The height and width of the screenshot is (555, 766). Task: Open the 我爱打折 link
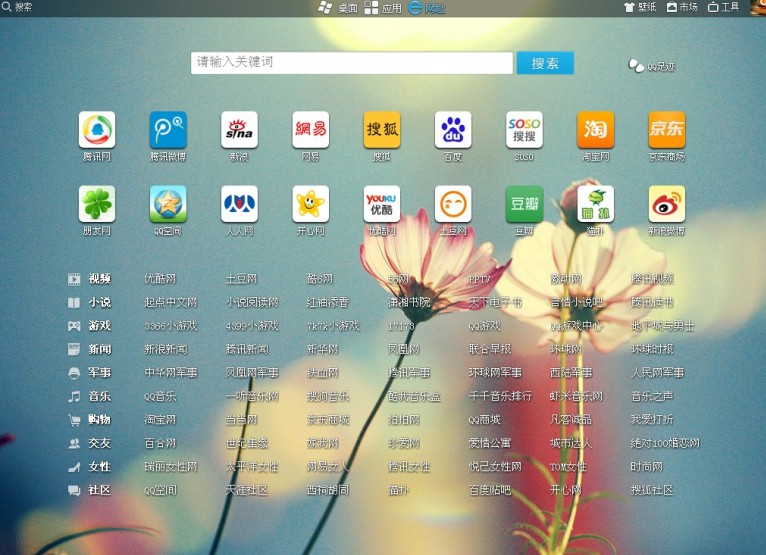coord(652,420)
